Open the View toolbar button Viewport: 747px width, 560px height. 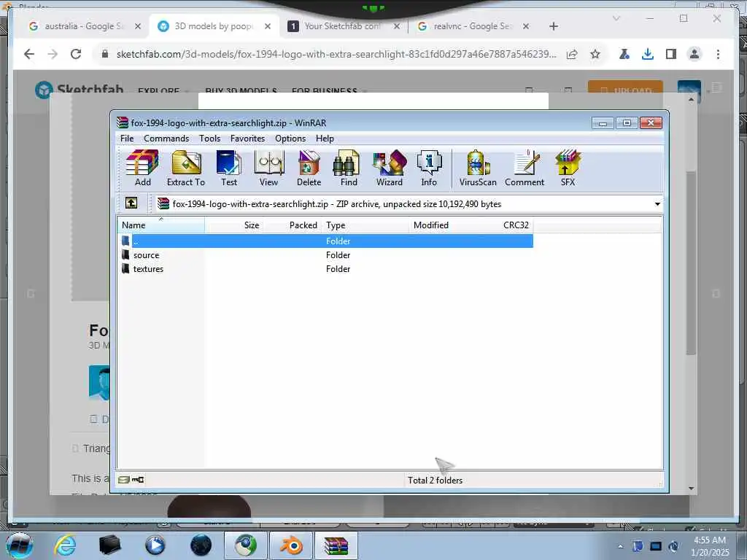(x=268, y=168)
